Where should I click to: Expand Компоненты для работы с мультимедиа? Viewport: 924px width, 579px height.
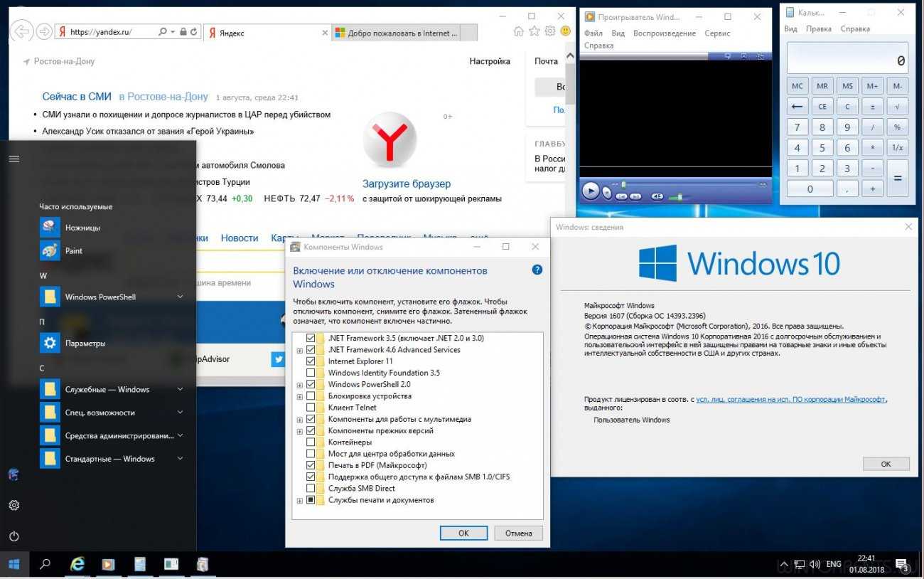(x=300, y=420)
